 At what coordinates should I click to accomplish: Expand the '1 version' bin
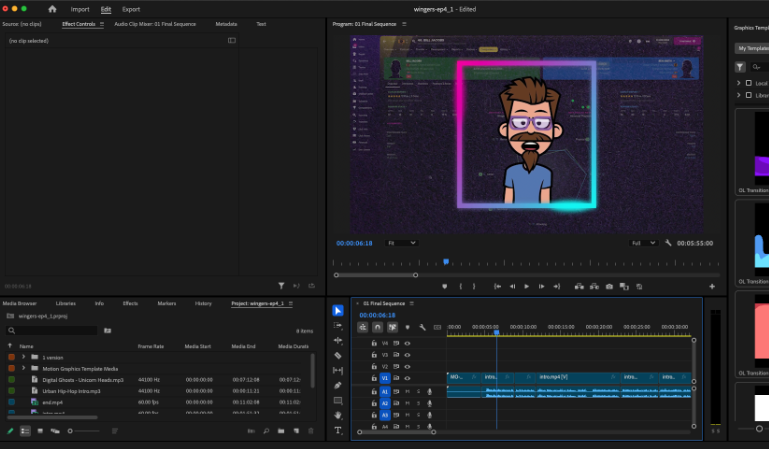pyautogui.click(x=23, y=357)
